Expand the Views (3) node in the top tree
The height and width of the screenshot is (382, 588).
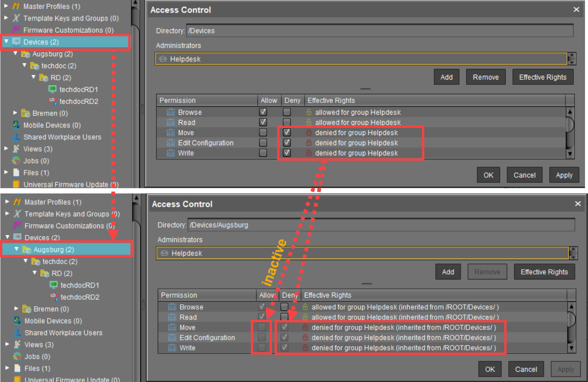[x=6, y=149]
